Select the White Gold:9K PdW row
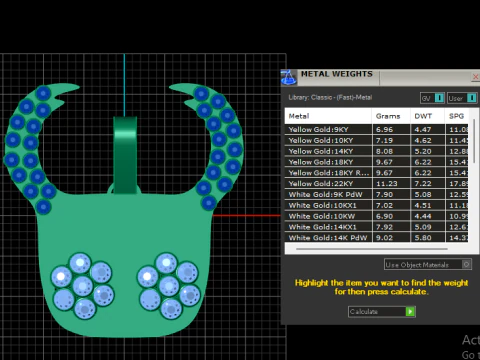Screen dimensions: 480x360 [x=377, y=194]
